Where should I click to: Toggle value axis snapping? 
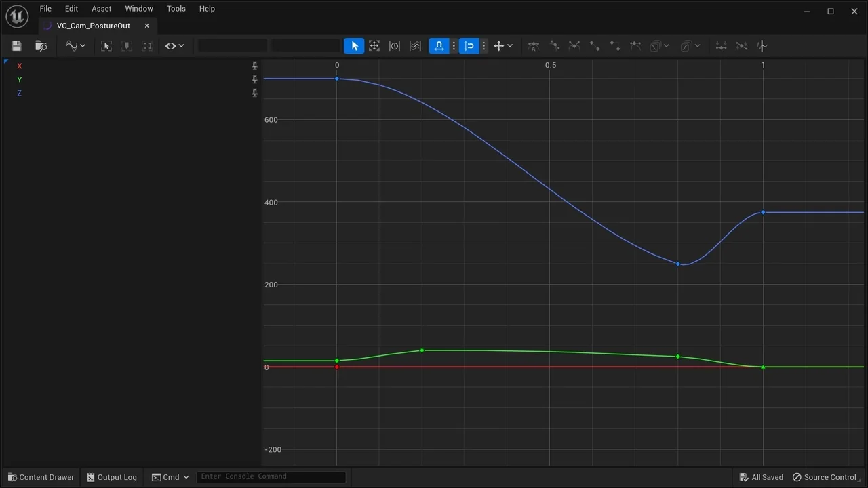pos(469,46)
